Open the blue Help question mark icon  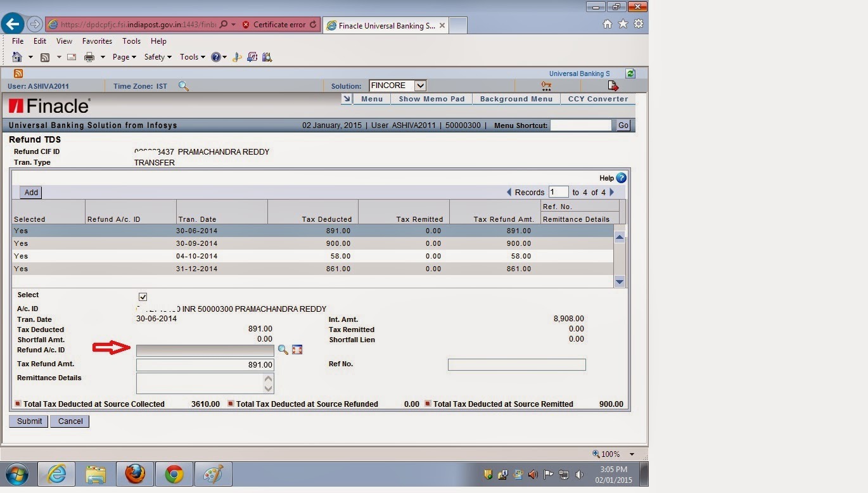tap(621, 178)
